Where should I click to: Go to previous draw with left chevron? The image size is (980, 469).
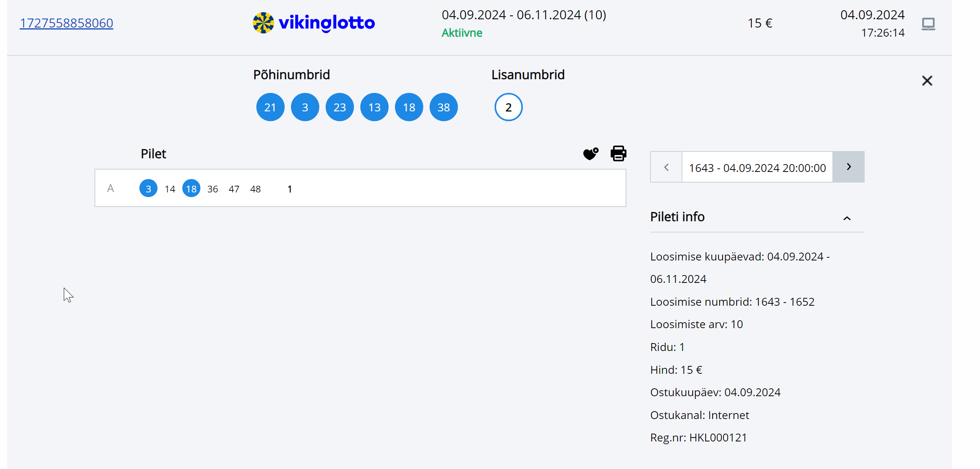point(666,167)
